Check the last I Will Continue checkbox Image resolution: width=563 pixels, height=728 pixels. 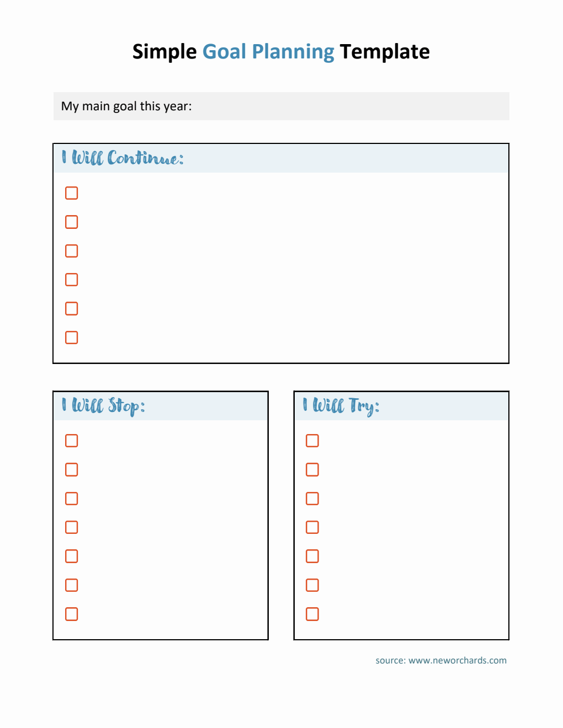[72, 338]
